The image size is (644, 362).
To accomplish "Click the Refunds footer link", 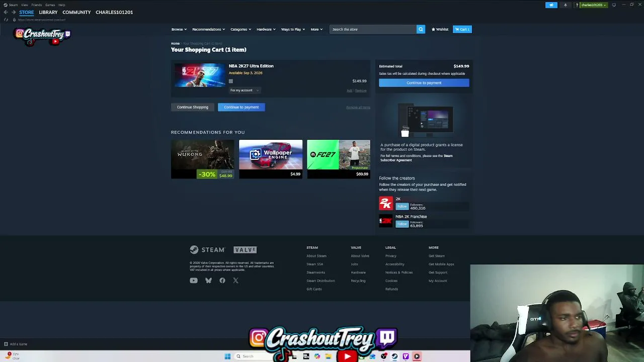I will [x=391, y=289].
